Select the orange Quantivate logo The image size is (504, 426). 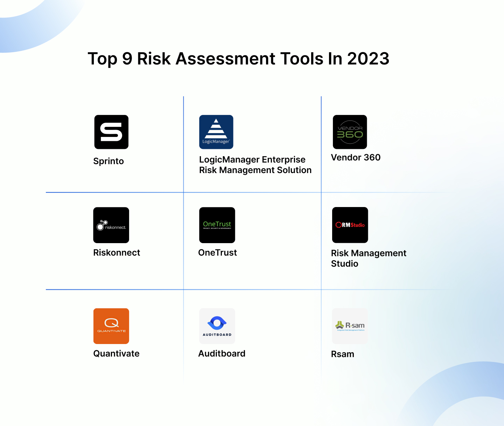point(111,326)
